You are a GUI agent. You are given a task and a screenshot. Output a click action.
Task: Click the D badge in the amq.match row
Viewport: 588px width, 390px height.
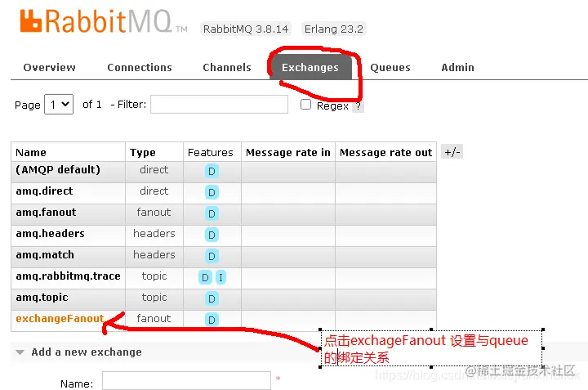[212, 256]
